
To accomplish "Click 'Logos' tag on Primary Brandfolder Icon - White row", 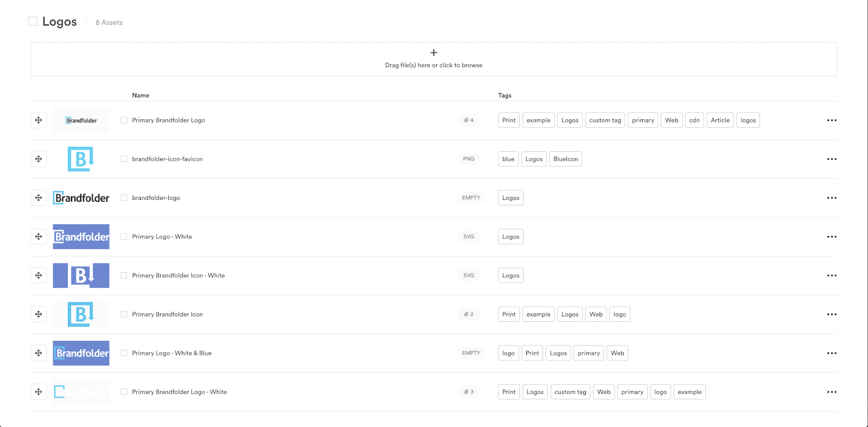I will (x=510, y=275).
